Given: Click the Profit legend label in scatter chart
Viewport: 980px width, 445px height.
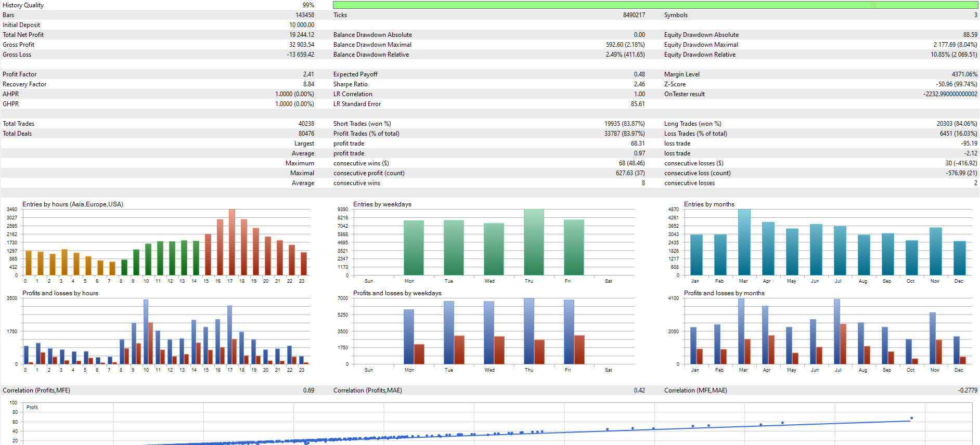Looking at the screenshot, I should (32, 408).
